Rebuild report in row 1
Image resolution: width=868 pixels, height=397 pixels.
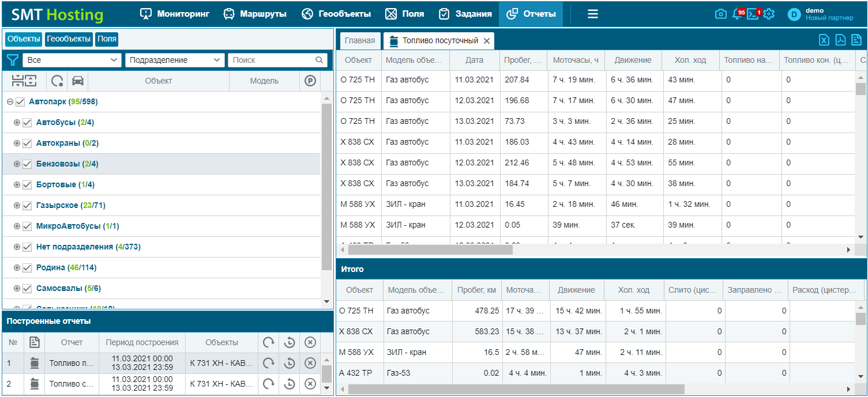tap(268, 363)
